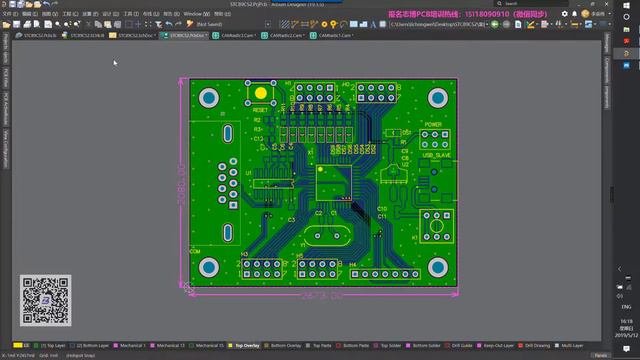
Task: Expand the far-right toolbar dropdown arrow
Action: coord(609,24)
